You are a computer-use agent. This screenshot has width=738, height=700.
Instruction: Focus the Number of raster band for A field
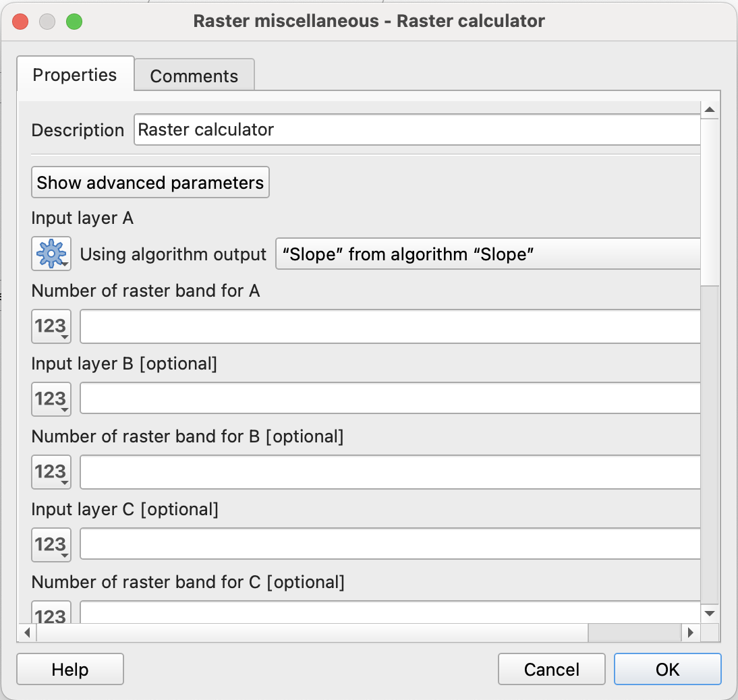click(x=390, y=327)
